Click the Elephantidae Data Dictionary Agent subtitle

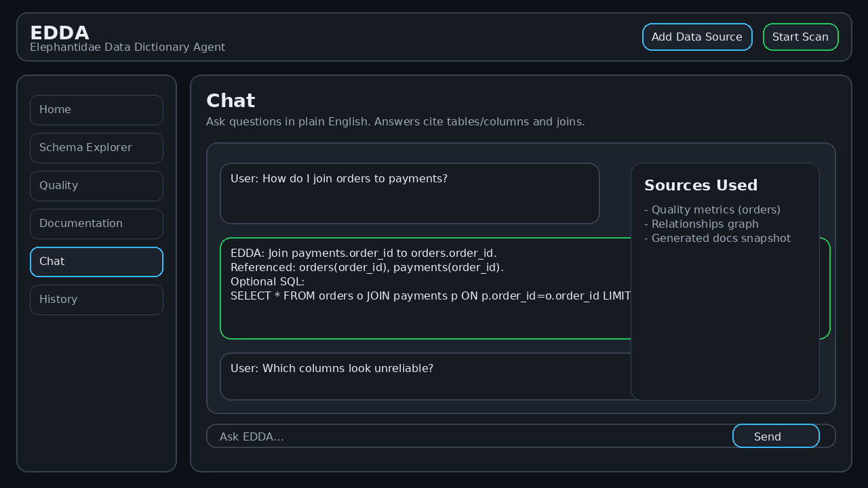point(127,47)
